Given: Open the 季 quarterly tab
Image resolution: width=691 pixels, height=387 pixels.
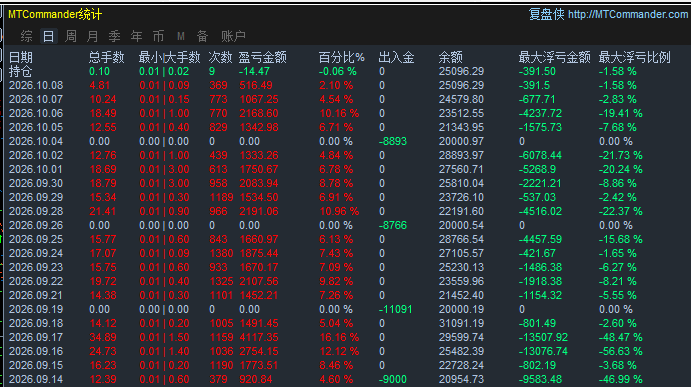Looking at the screenshot, I should [x=115, y=36].
